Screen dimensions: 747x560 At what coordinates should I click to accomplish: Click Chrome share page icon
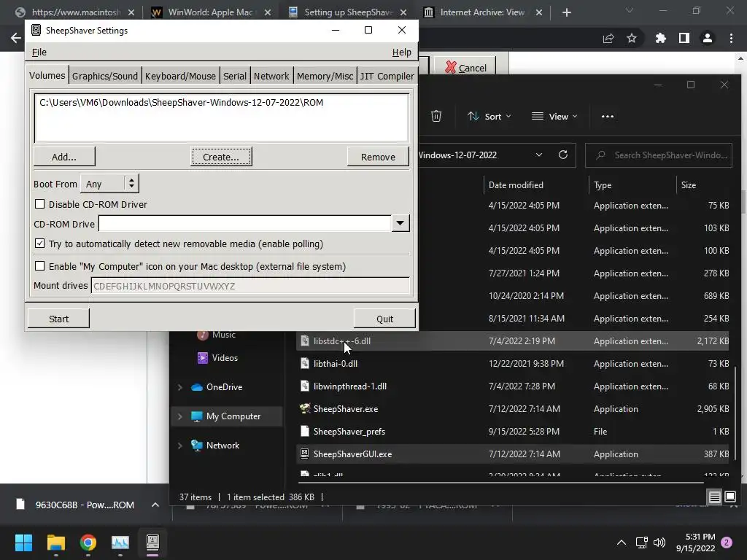click(x=608, y=38)
